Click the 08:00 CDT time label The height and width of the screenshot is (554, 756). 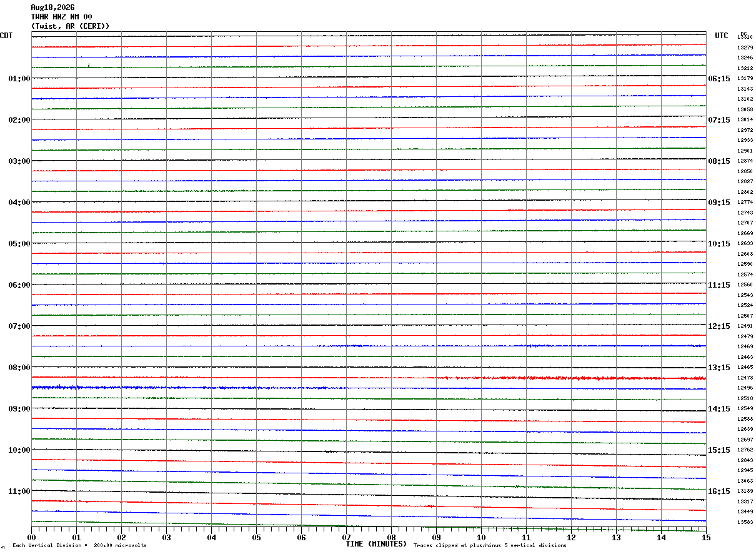[x=19, y=368]
